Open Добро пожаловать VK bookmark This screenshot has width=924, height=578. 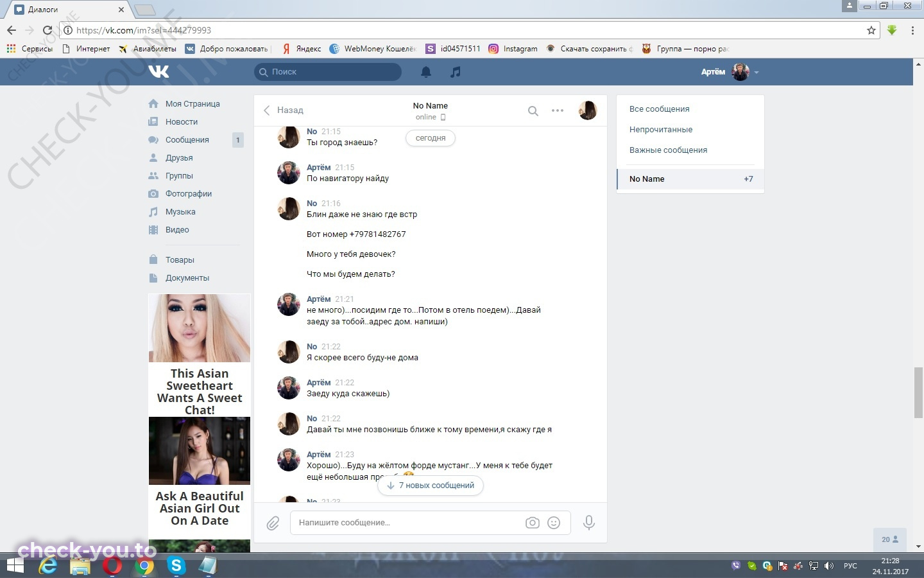(227, 49)
